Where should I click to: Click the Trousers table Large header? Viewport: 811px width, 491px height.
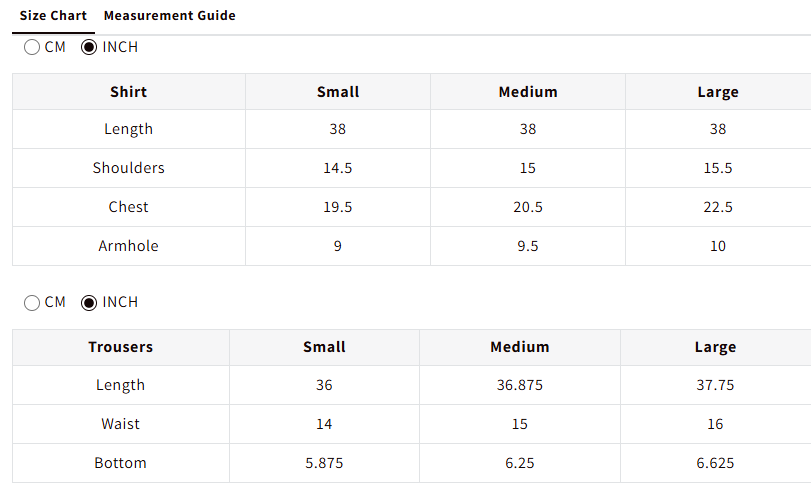715,347
